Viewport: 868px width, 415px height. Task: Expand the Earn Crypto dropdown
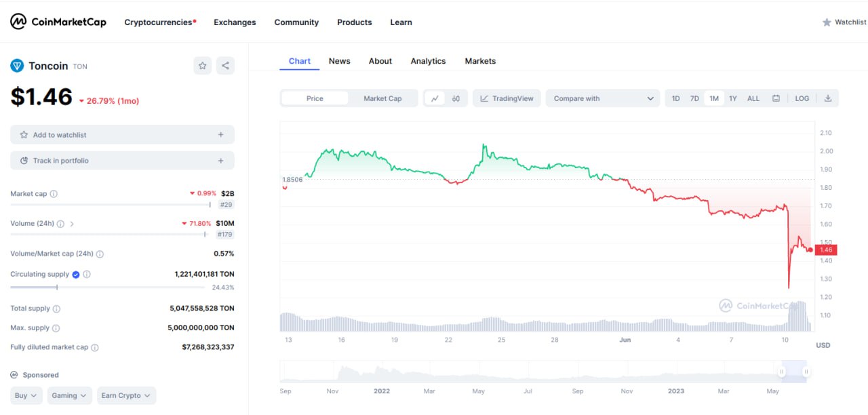click(x=126, y=395)
